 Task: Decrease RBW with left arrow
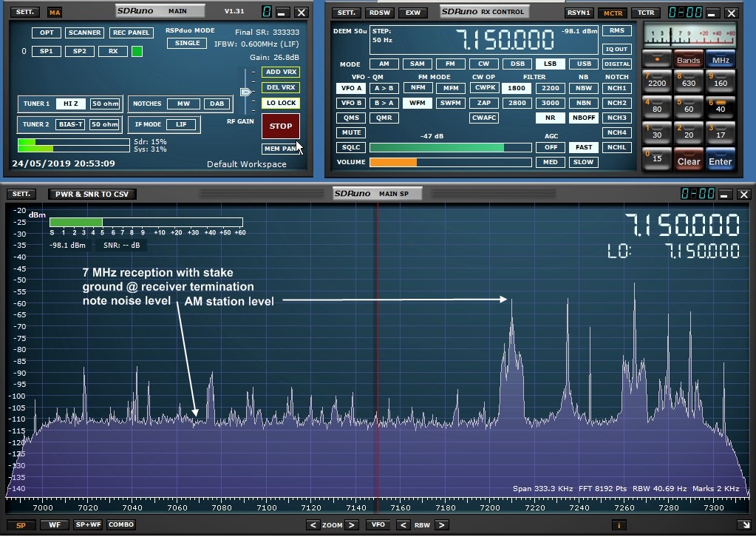coord(403,525)
